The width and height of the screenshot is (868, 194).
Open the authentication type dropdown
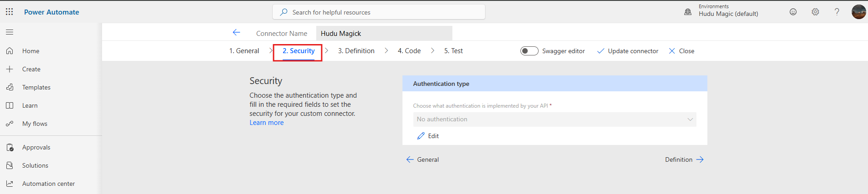[x=554, y=119]
